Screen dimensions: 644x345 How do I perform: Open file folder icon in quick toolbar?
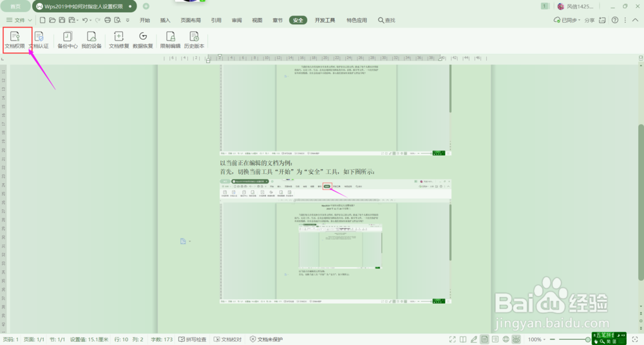(52, 20)
